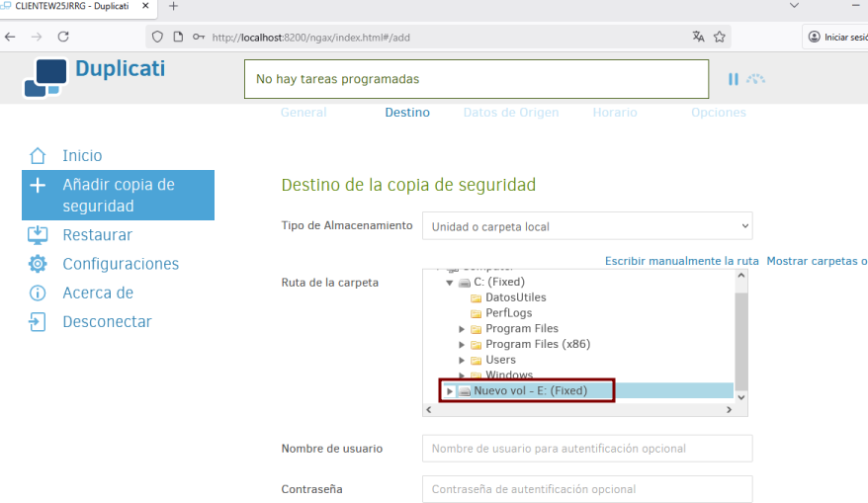Reload the page with refresh icon
This screenshot has height=503, width=868.
pyautogui.click(x=63, y=38)
